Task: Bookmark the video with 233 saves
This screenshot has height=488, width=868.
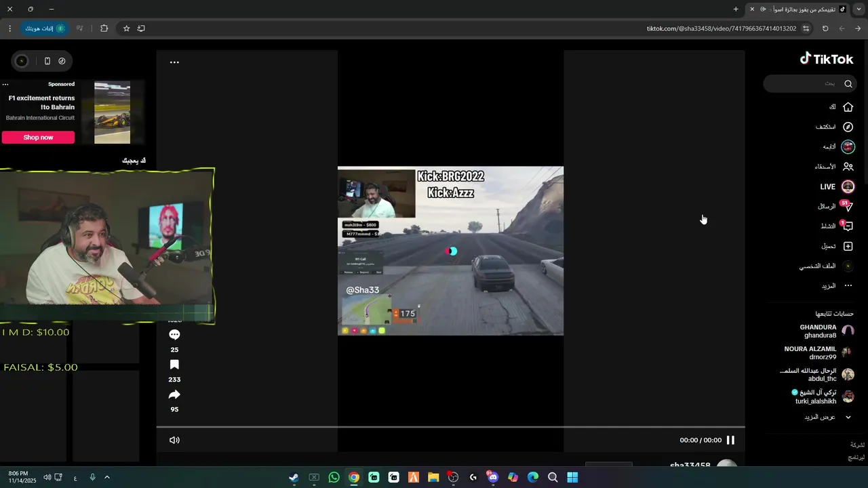Action: 174,365
